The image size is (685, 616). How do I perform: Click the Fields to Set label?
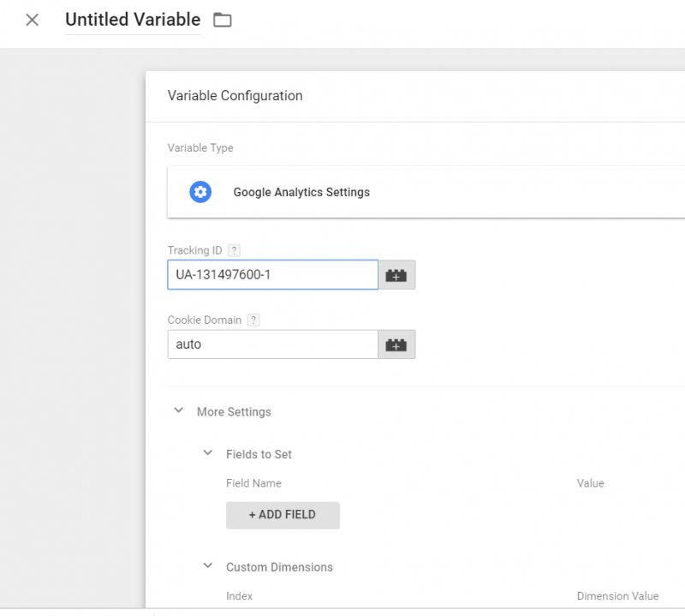click(x=259, y=454)
